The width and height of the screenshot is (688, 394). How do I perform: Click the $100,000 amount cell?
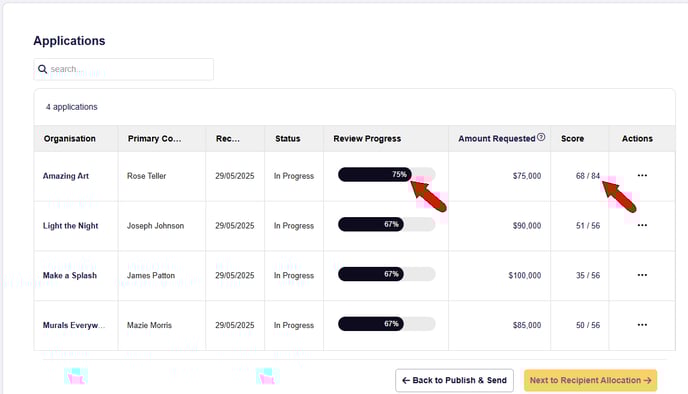click(x=525, y=276)
